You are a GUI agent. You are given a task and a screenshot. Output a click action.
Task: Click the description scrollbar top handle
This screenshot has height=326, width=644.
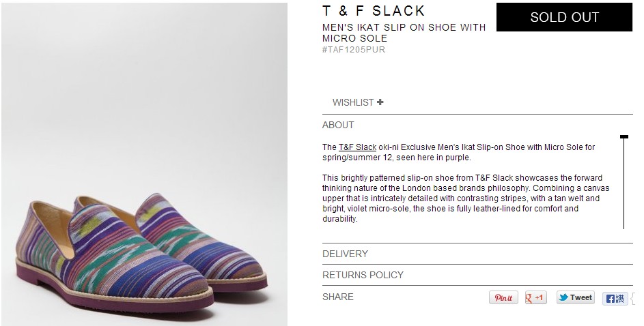click(x=624, y=137)
